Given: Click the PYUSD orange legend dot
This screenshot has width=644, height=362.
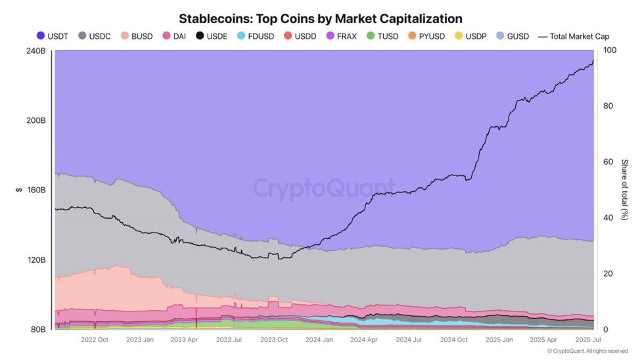Looking at the screenshot, I should (412, 36).
